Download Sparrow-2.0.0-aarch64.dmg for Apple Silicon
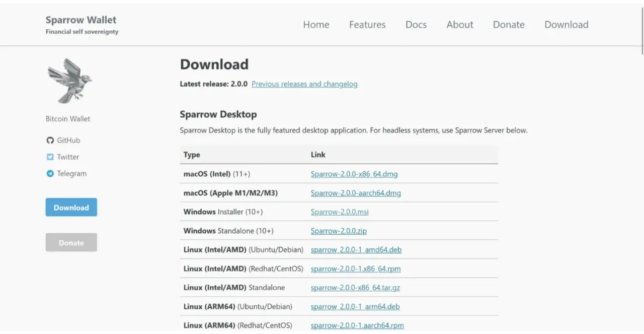Viewport: 644px width, 334px height. (x=356, y=193)
